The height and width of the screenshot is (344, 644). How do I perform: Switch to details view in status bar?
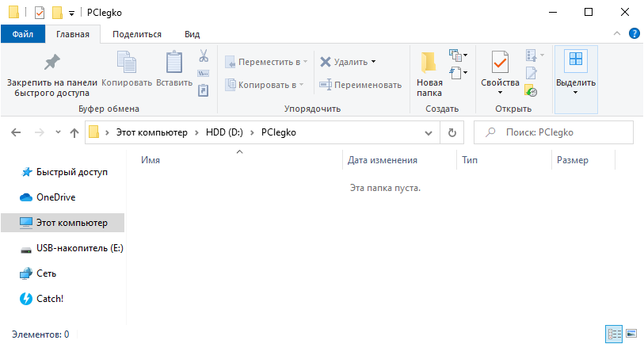(614, 334)
